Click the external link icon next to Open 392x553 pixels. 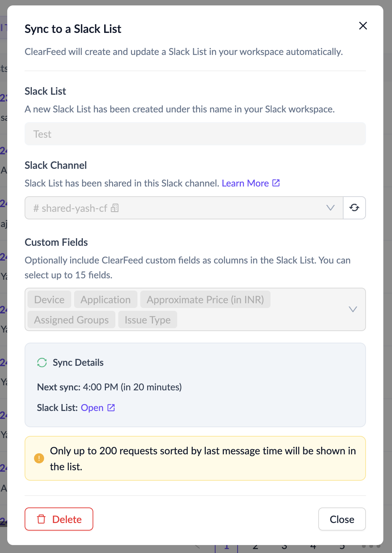[111, 408]
